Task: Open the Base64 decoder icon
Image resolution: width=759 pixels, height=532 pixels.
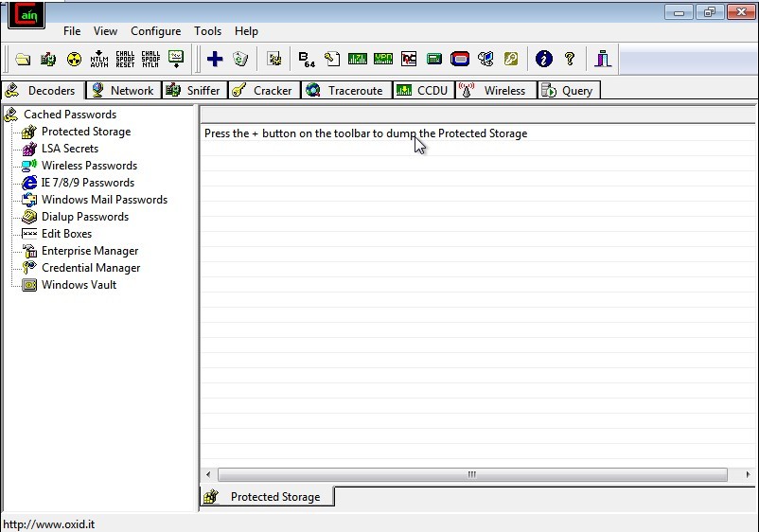Action: pyautogui.click(x=307, y=59)
